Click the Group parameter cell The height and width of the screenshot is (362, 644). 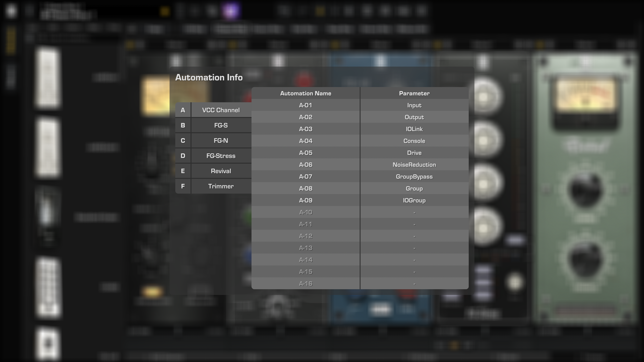tap(414, 188)
